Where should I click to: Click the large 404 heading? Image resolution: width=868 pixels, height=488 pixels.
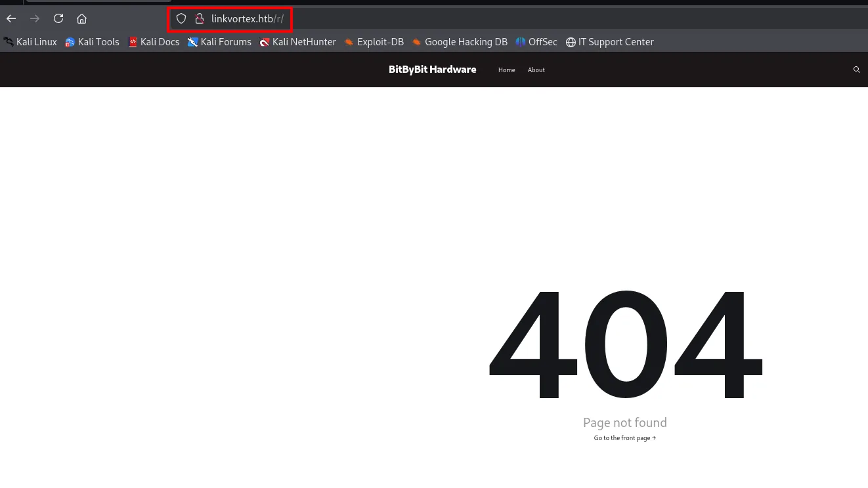625,344
